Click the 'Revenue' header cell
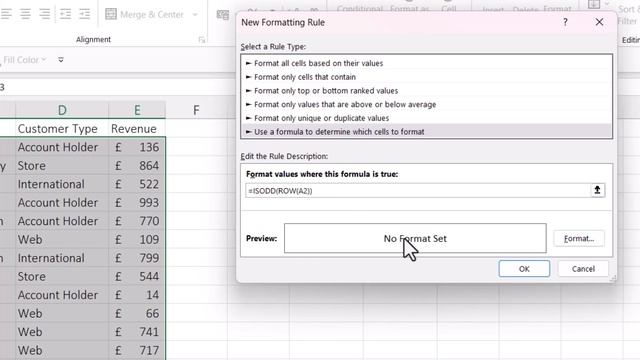This screenshot has width=640, height=360. click(x=137, y=129)
